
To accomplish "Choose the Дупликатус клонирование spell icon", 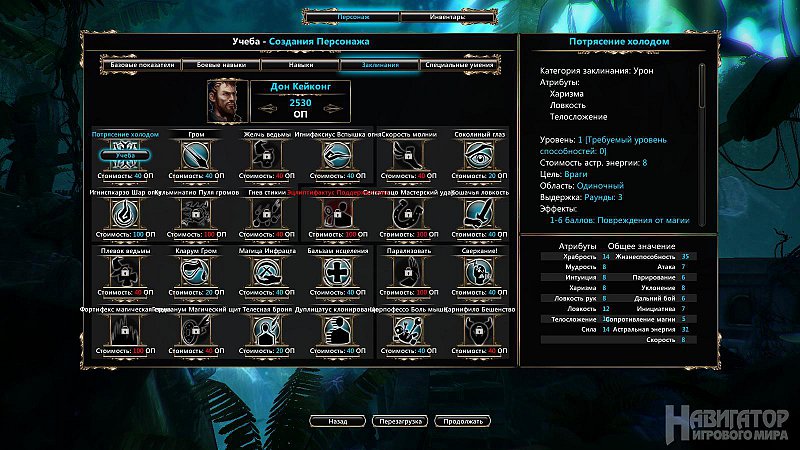I will [337, 331].
